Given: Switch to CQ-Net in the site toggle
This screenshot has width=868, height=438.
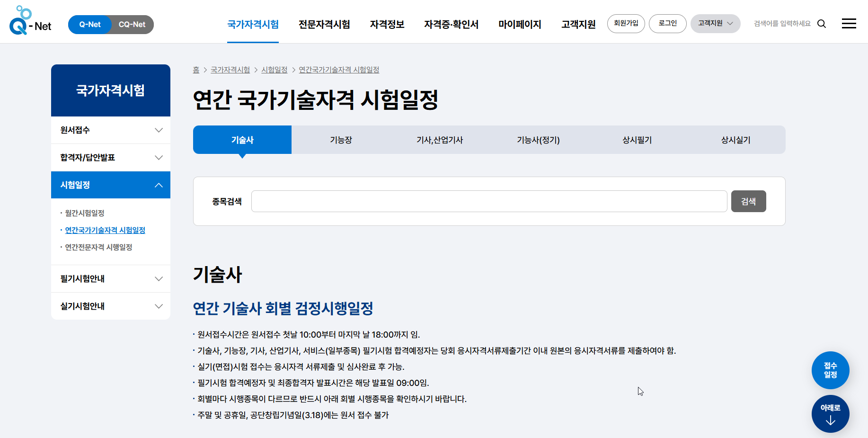Looking at the screenshot, I should [132, 24].
